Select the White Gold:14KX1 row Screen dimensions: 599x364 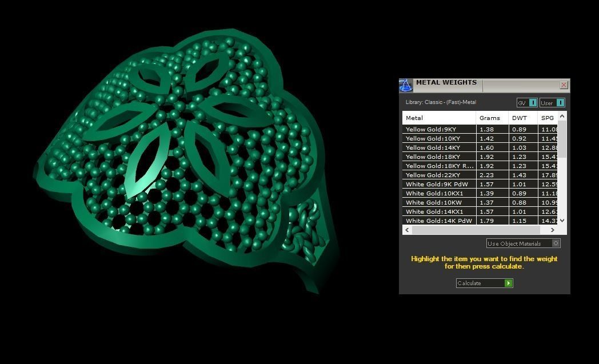coord(480,211)
